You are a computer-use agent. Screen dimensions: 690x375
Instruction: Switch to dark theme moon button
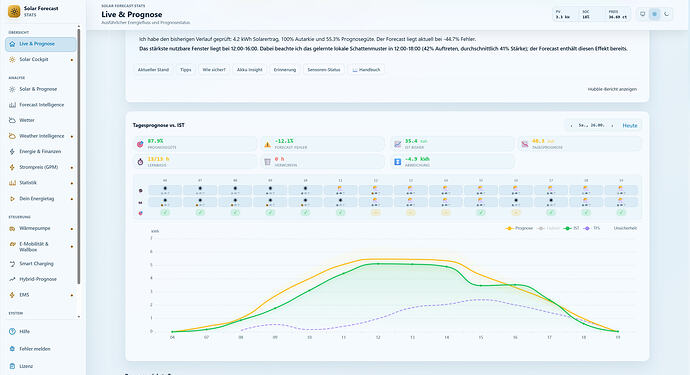pyautogui.click(x=667, y=14)
